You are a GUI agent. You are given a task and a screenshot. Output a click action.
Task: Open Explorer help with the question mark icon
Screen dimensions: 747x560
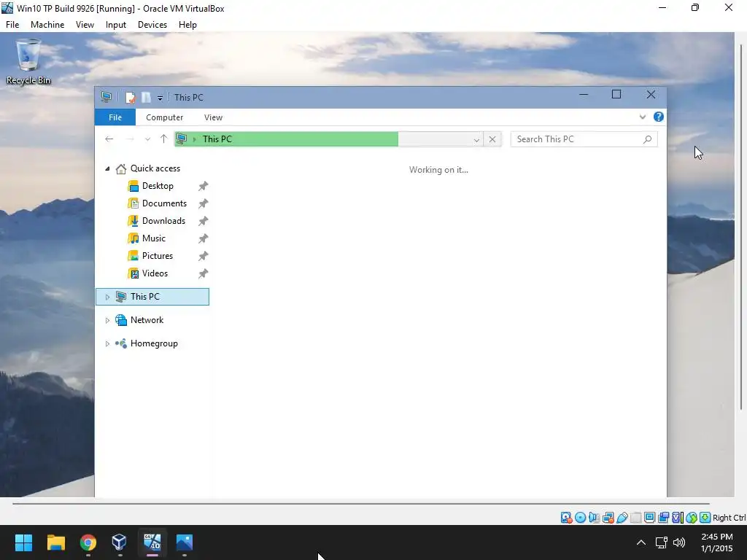tap(659, 117)
